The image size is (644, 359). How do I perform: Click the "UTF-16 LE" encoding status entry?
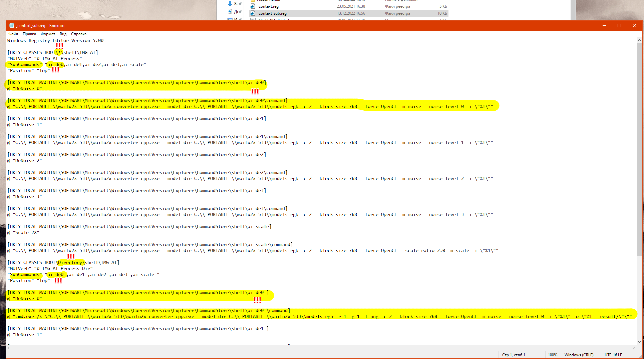coord(613,355)
